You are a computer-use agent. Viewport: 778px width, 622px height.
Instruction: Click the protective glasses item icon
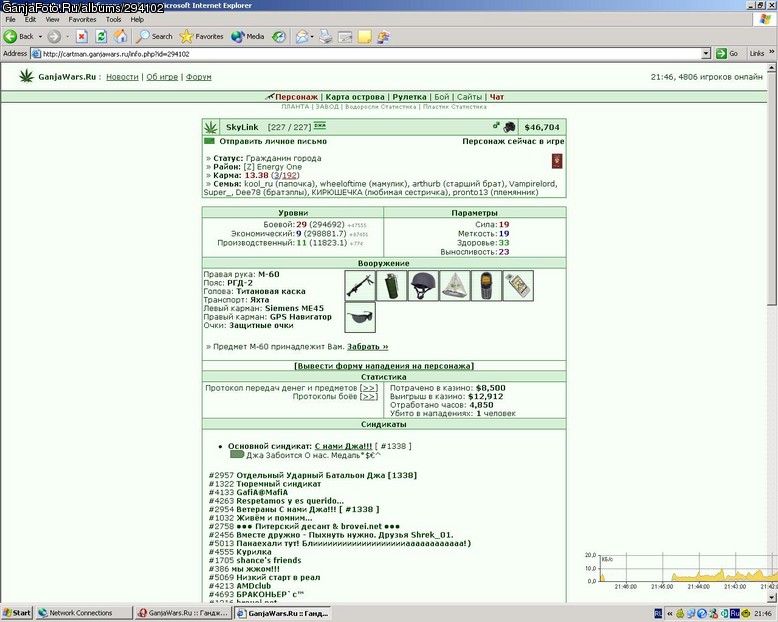(x=360, y=317)
